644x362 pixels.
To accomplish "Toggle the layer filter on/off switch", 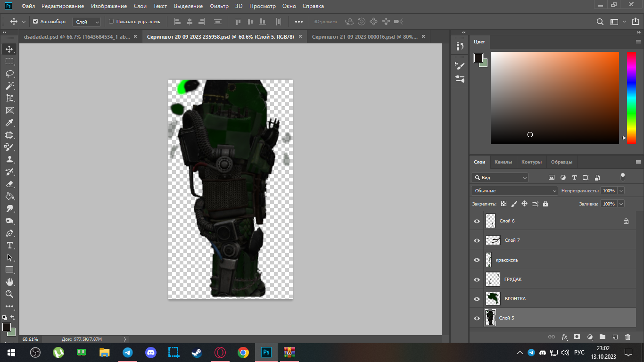I will click(623, 177).
